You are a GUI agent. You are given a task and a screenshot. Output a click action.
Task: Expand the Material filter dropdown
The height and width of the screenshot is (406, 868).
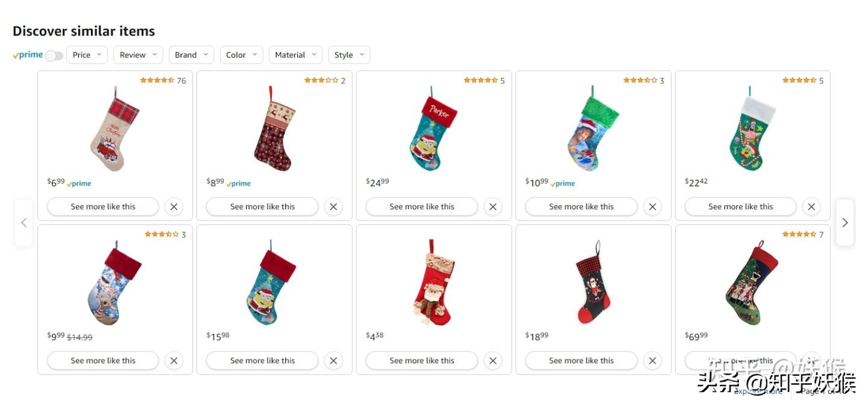pyautogui.click(x=295, y=55)
